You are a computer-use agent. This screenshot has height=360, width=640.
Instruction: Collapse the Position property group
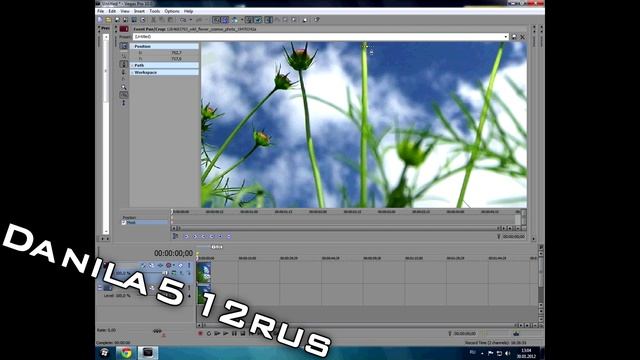tap(132, 47)
